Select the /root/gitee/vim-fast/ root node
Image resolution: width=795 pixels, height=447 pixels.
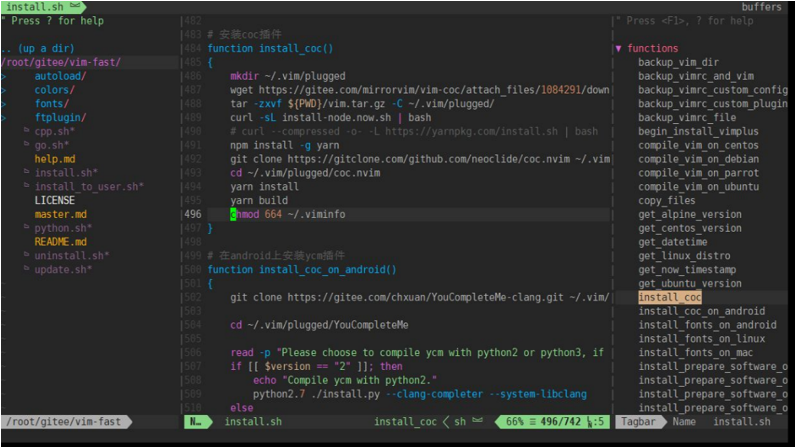tap(61, 62)
